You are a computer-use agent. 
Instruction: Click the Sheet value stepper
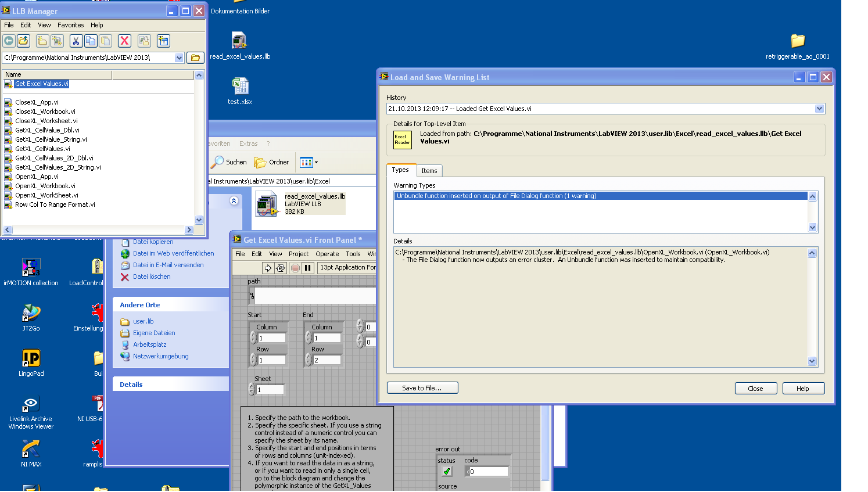(x=252, y=389)
